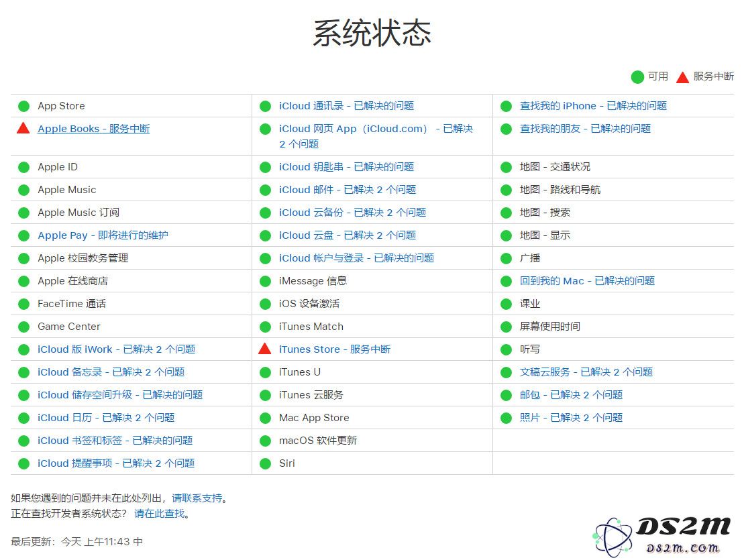This screenshot has width=742, height=560.
Task: Click the green dot next to iOS 设备激活
Action: click(266, 304)
